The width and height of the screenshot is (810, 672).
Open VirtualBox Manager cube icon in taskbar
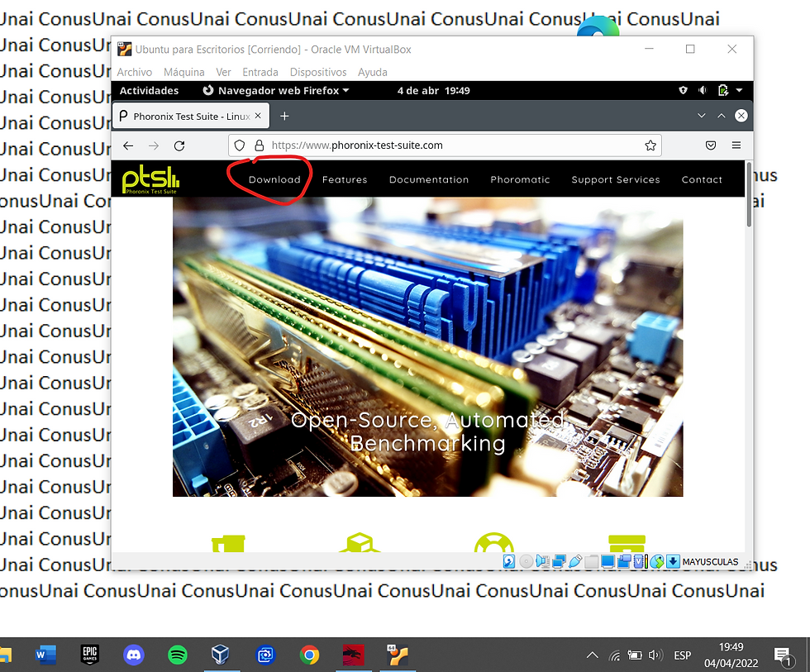[220, 655]
